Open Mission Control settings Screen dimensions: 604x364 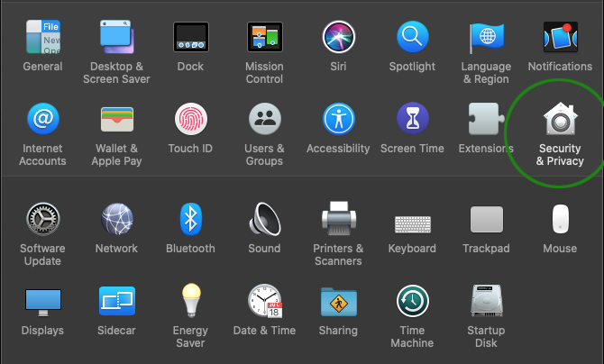click(x=265, y=37)
